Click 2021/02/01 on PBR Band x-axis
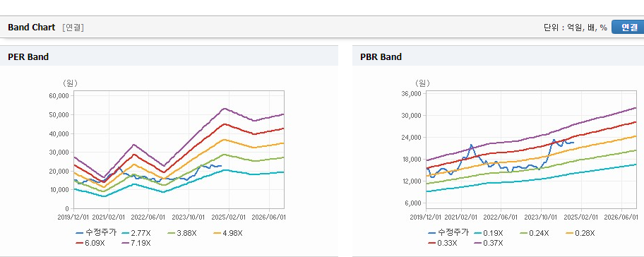The width and height of the screenshot is (644, 257). pyautogui.click(x=462, y=217)
